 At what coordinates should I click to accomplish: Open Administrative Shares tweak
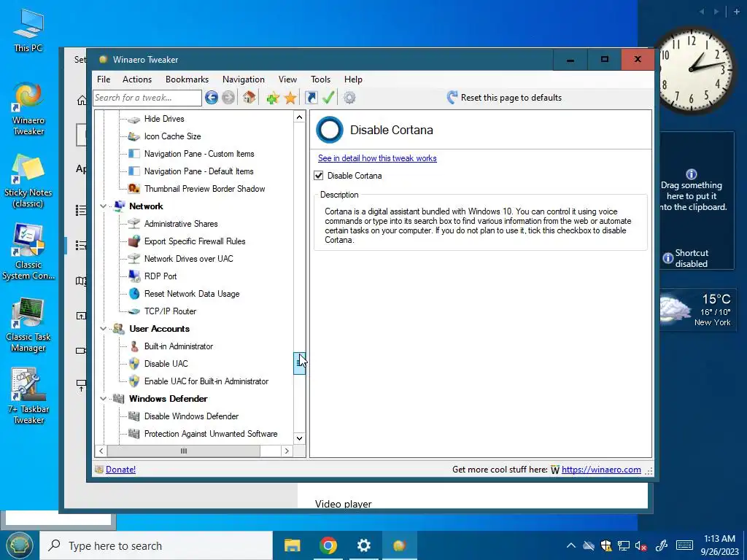point(181,224)
